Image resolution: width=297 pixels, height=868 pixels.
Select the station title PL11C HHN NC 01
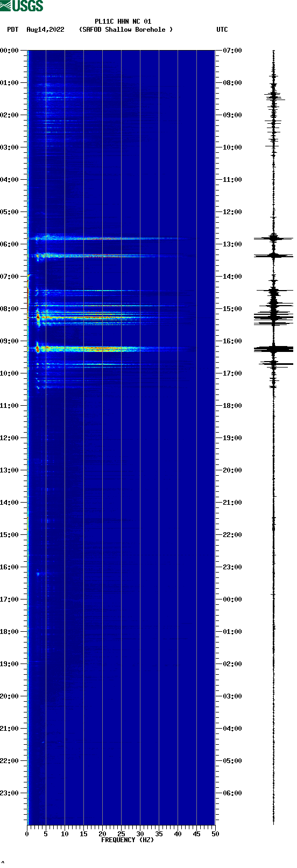coord(123,22)
